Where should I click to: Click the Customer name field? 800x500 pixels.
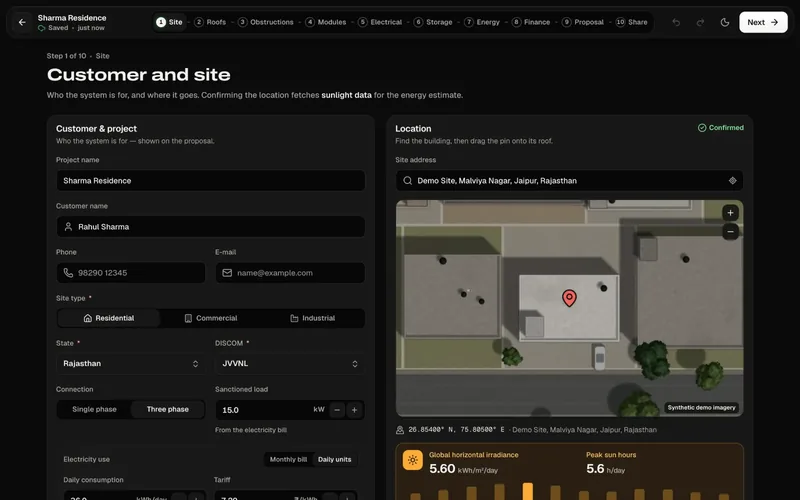click(211, 227)
